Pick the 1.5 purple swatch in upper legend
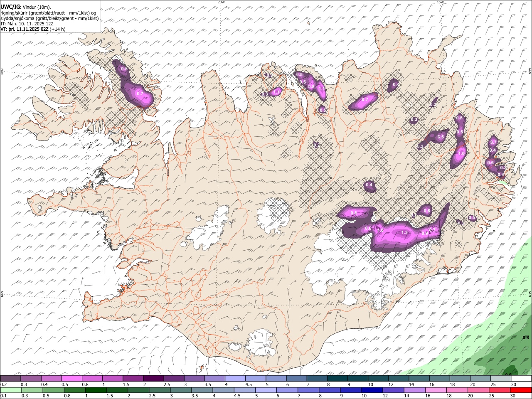This screenshot has width=532, height=399. pos(133,379)
